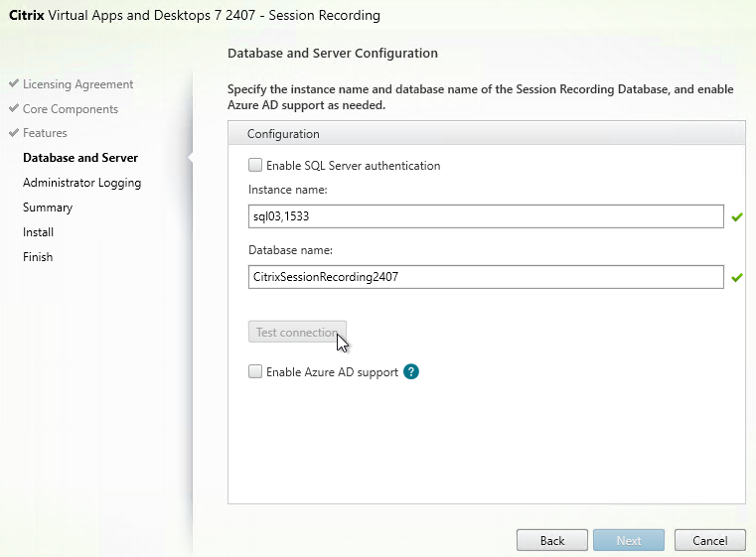Click the Enable SQL Server authentication label text

pos(354,166)
